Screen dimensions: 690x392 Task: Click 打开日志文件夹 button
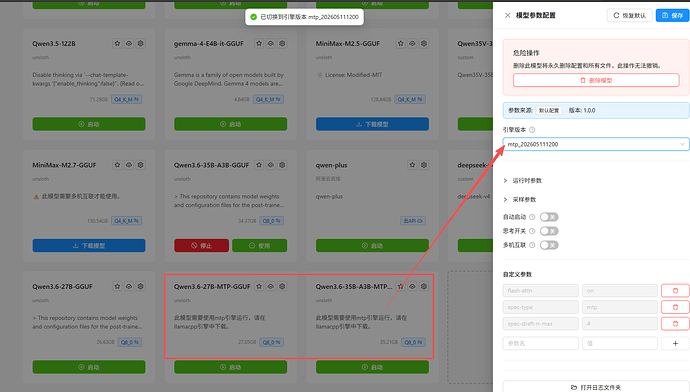coord(596,386)
